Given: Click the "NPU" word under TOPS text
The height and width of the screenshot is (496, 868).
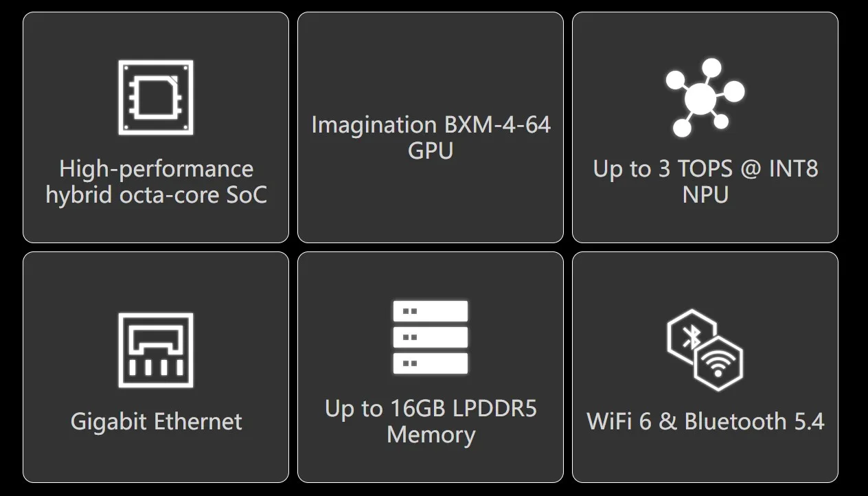Looking at the screenshot, I should click(x=705, y=195).
